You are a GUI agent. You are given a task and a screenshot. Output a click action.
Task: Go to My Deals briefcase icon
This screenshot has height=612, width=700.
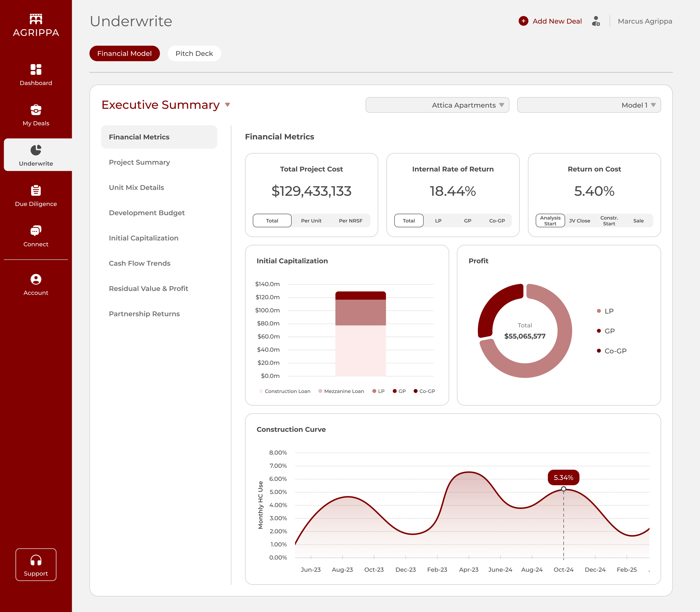[x=36, y=110]
